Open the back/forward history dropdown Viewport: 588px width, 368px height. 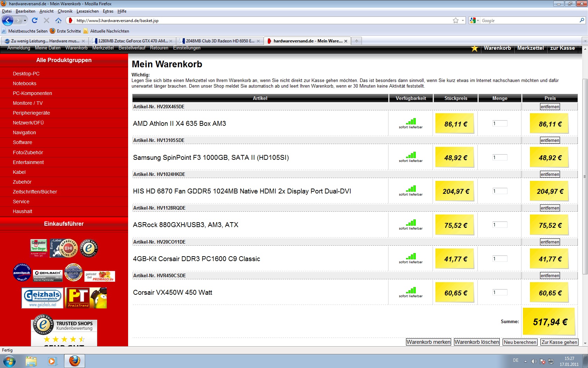[25, 21]
